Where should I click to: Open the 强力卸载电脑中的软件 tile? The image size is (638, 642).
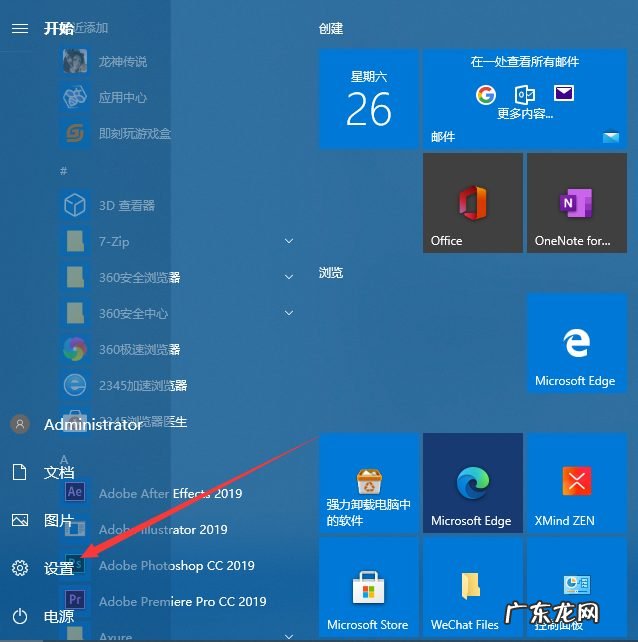point(369,483)
